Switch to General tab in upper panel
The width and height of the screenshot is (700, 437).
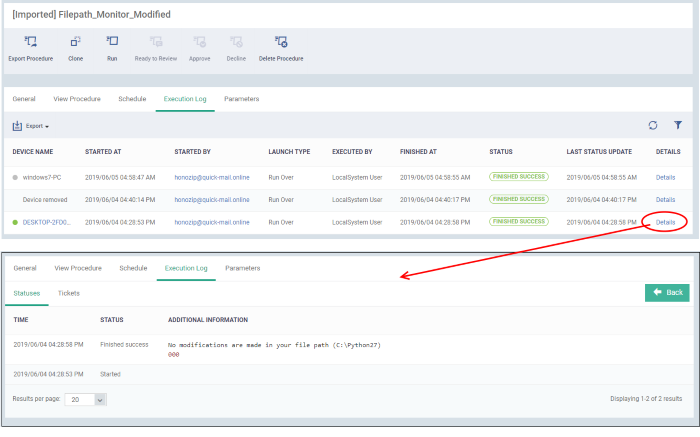(x=24, y=99)
